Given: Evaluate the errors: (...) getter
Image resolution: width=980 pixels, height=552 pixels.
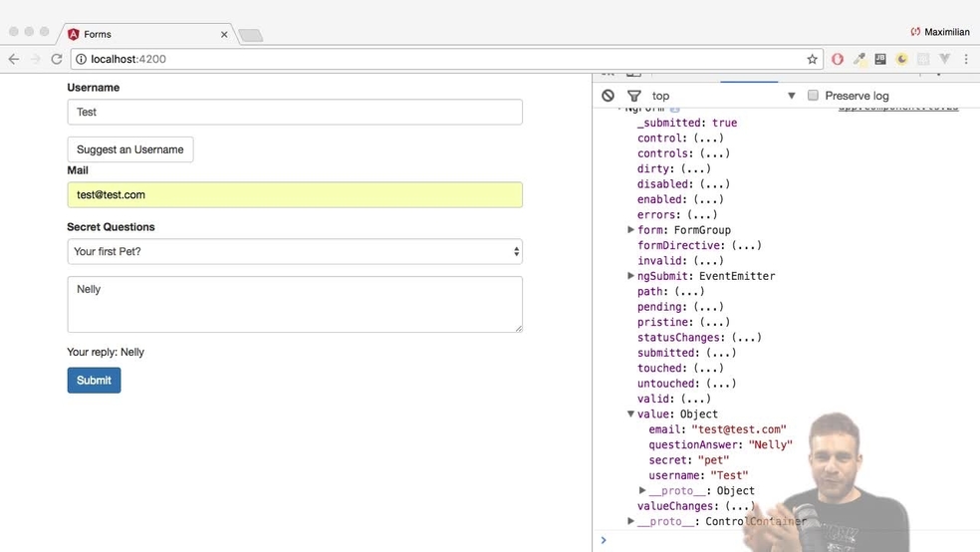Looking at the screenshot, I should [702, 214].
